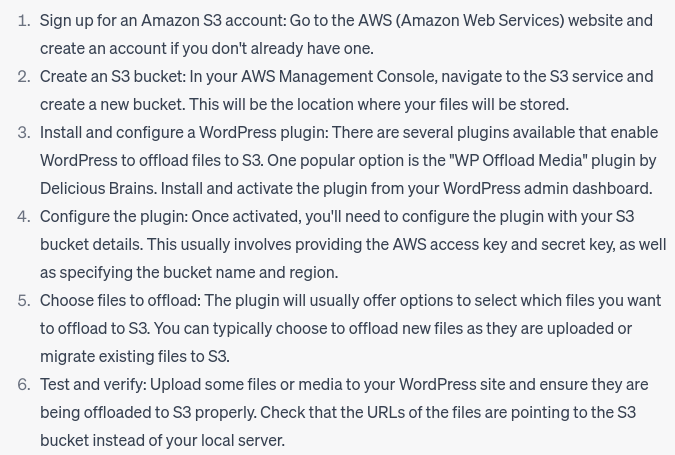Click the words 'Delicious Brains'
The height and width of the screenshot is (455, 675).
click(98, 189)
